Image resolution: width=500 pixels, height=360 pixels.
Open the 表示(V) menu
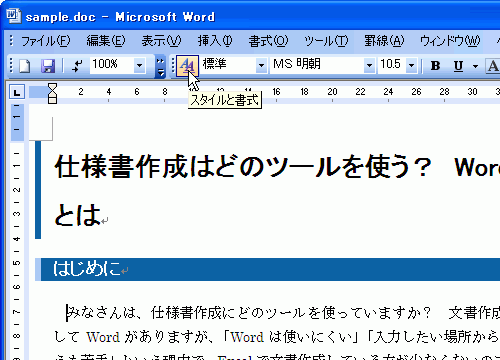161,41
